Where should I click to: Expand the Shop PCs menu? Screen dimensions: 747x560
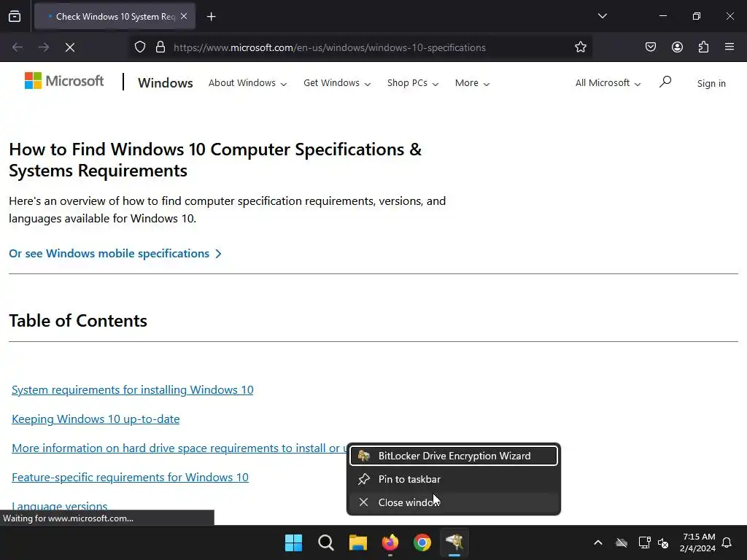coord(413,83)
